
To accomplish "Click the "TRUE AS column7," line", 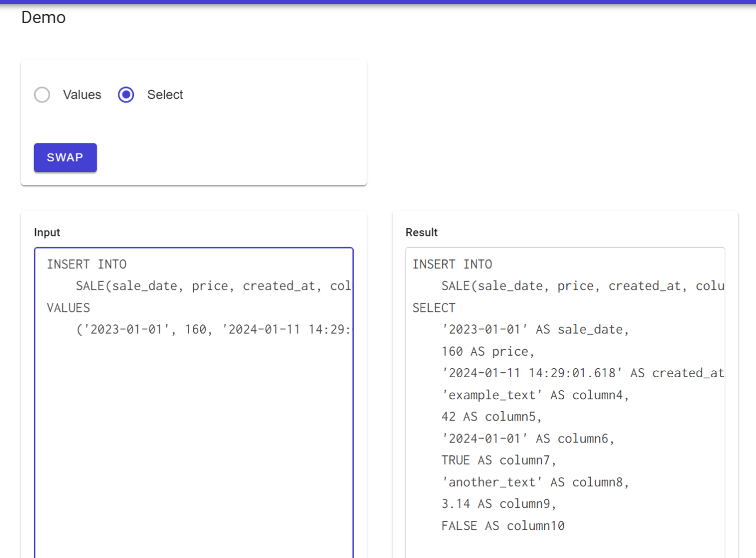I will click(499, 460).
